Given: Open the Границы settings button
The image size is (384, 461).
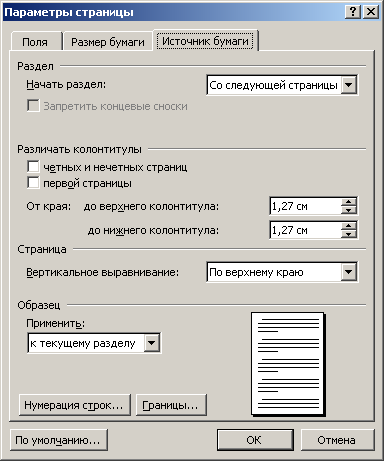Looking at the screenshot, I should tap(171, 405).
